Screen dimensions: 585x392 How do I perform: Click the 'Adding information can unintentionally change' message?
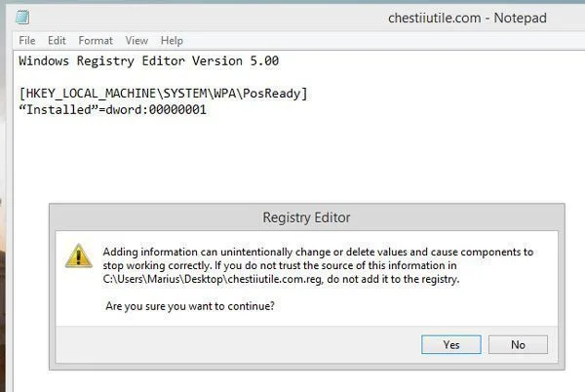tap(318, 253)
